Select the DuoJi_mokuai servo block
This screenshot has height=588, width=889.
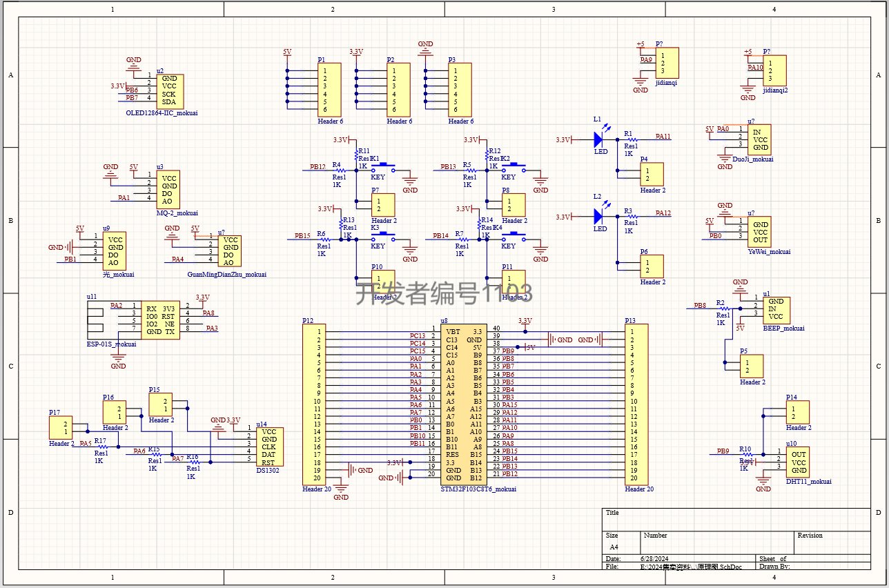coord(760,139)
